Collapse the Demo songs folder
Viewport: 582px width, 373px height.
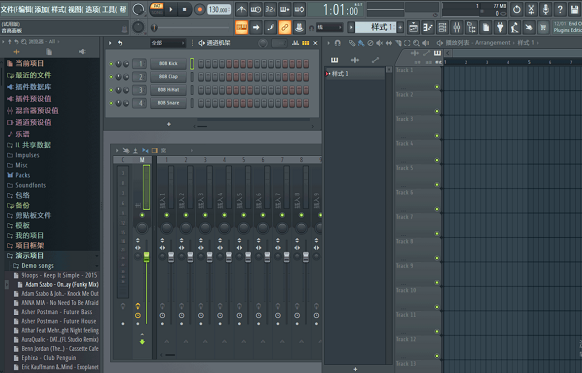(33, 265)
